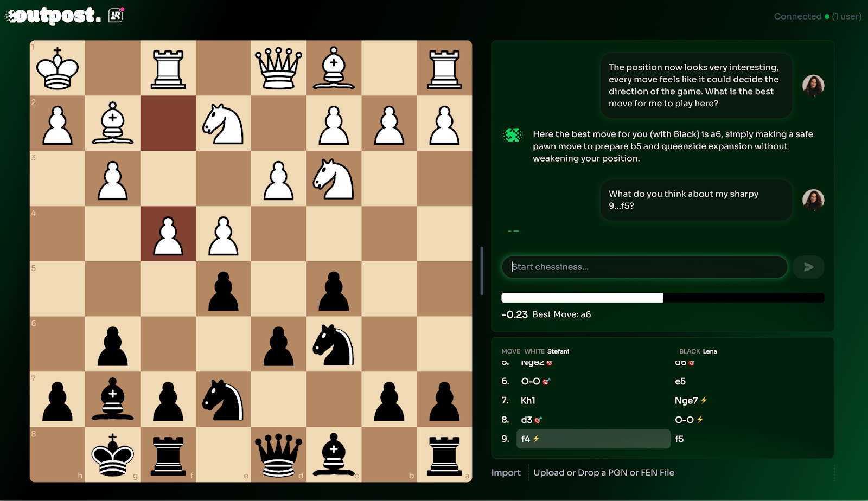
Task: Select the black queen on d8
Action: (278, 454)
